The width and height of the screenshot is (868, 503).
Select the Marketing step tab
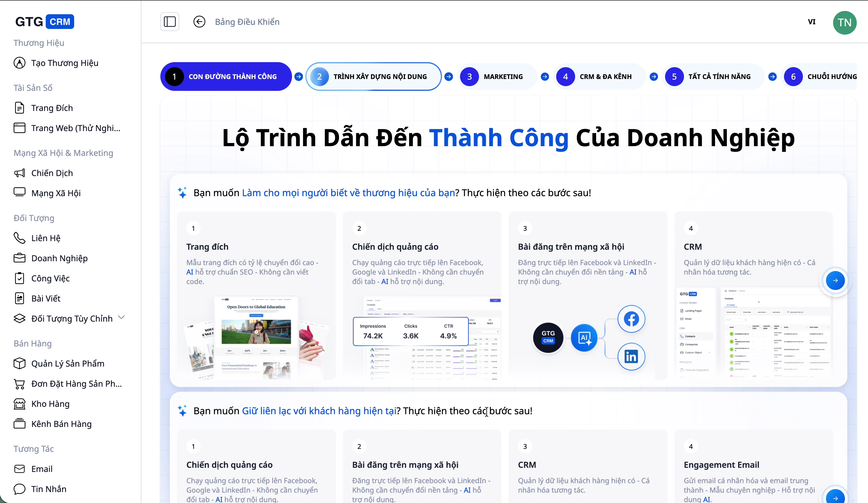(x=497, y=76)
